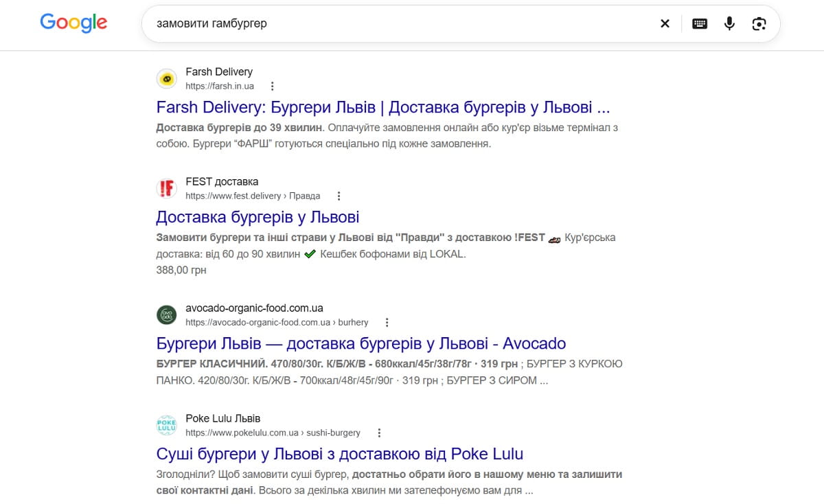
Task: Click the URL 'https://avocado-organic-food.com.ua › burhery'
Action: click(277, 322)
